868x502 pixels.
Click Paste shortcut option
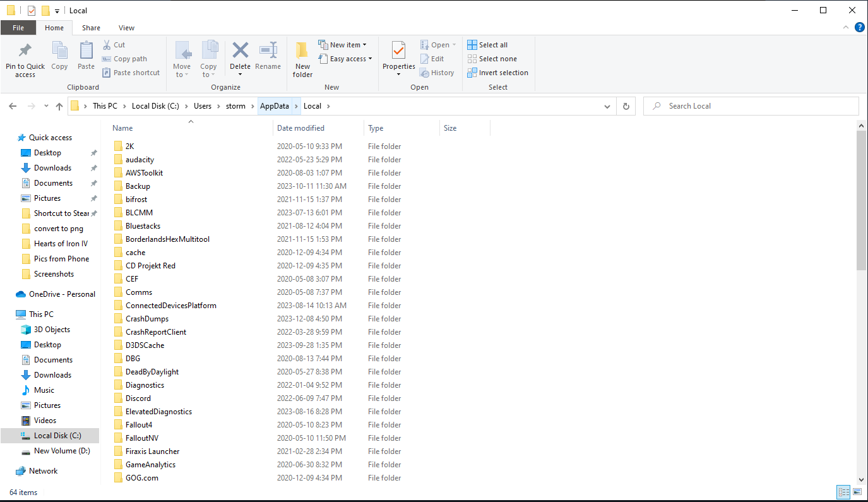pyautogui.click(x=131, y=73)
